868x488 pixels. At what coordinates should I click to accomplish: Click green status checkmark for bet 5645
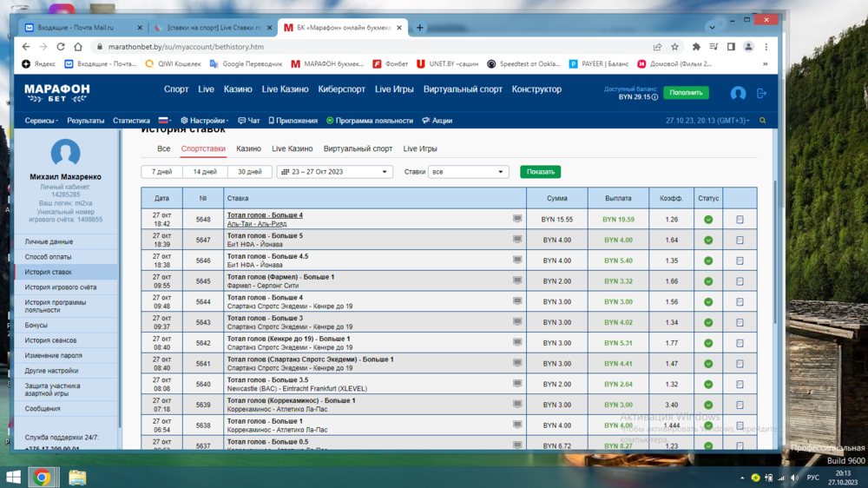click(708, 281)
